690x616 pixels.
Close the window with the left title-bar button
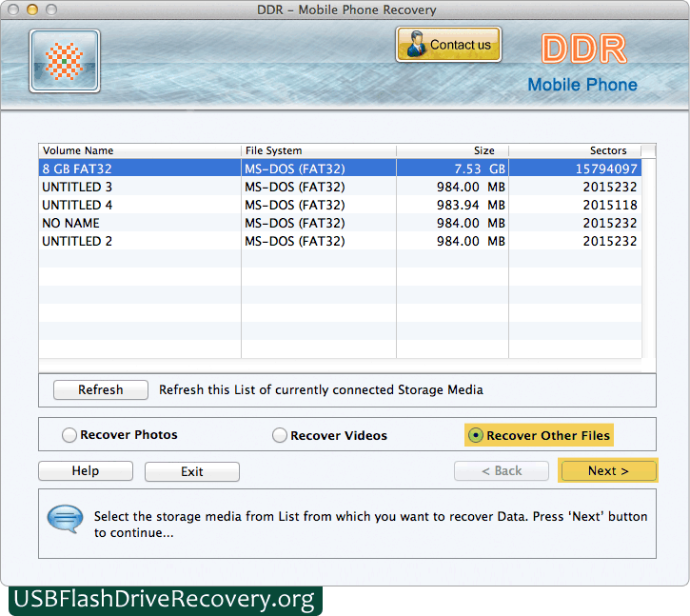pyautogui.click(x=13, y=10)
